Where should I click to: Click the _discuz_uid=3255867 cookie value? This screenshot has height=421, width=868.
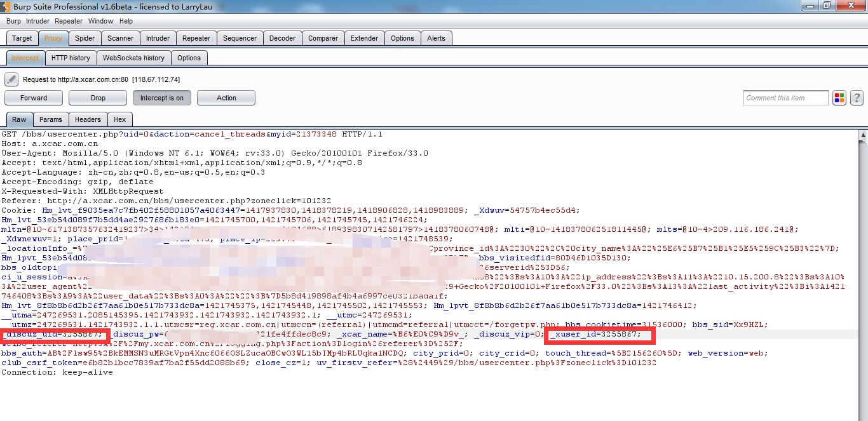pos(52,334)
